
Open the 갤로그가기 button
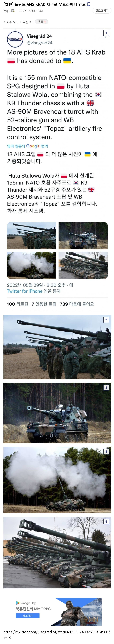[x=102, y=10]
